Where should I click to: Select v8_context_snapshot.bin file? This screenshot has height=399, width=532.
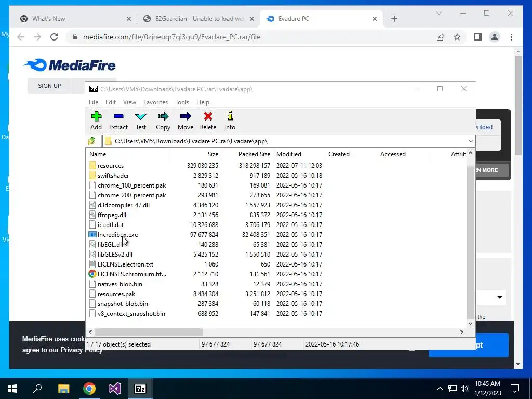click(131, 313)
